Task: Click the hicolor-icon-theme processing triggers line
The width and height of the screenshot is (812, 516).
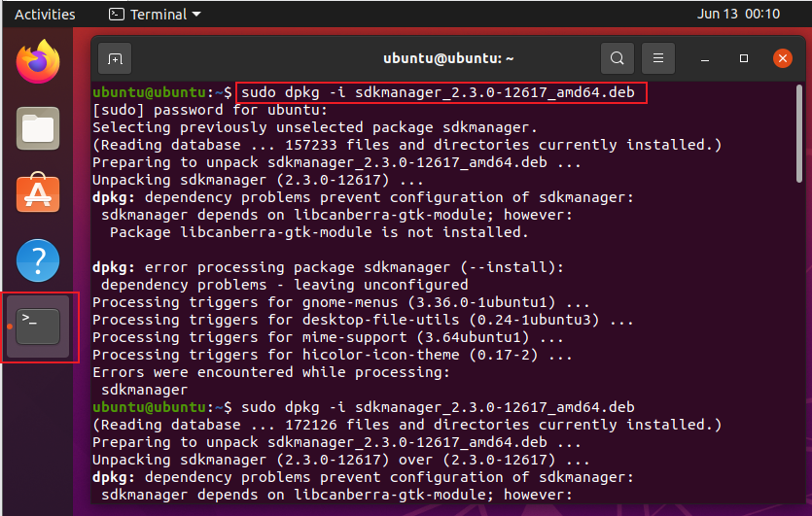Action: click(332, 355)
